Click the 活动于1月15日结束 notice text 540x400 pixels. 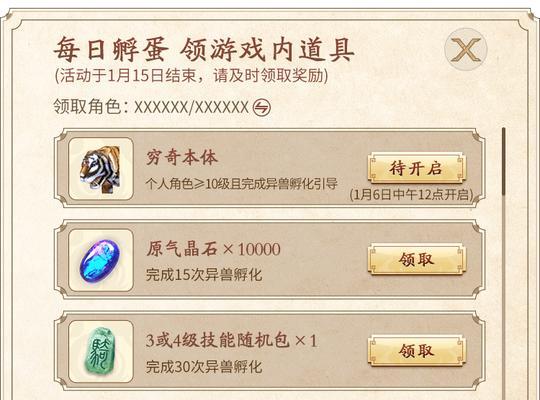coord(191,75)
